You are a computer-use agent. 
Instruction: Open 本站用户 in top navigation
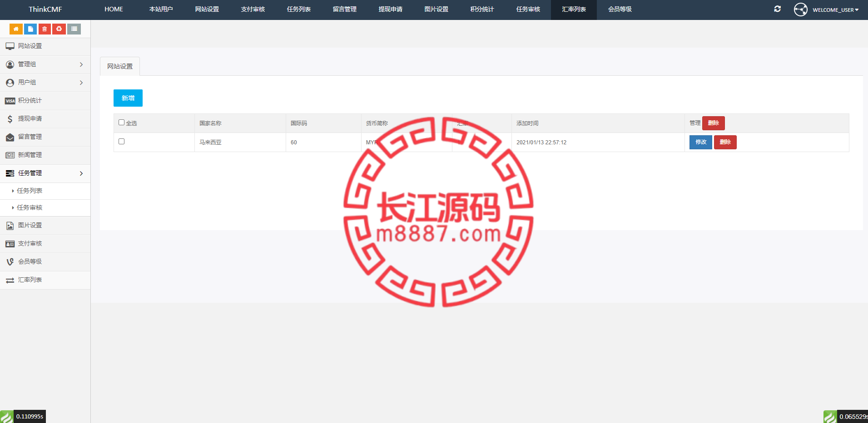pos(161,10)
